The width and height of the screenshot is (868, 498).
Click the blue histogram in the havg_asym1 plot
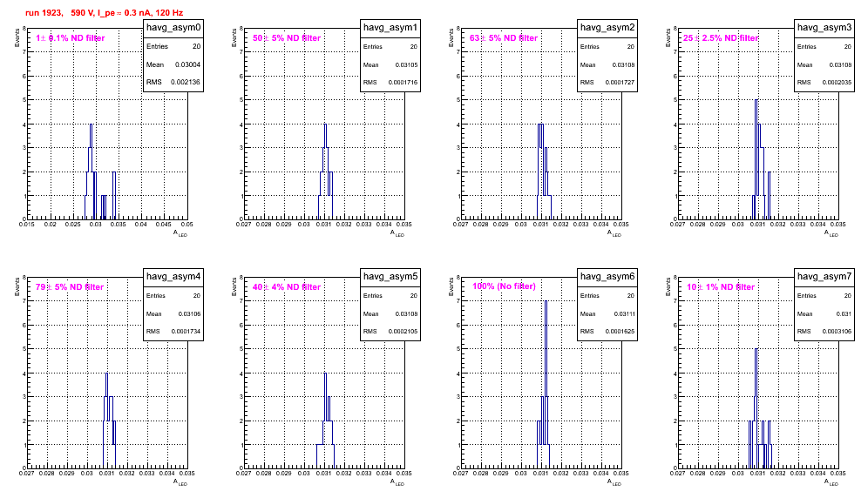coord(326,172)
